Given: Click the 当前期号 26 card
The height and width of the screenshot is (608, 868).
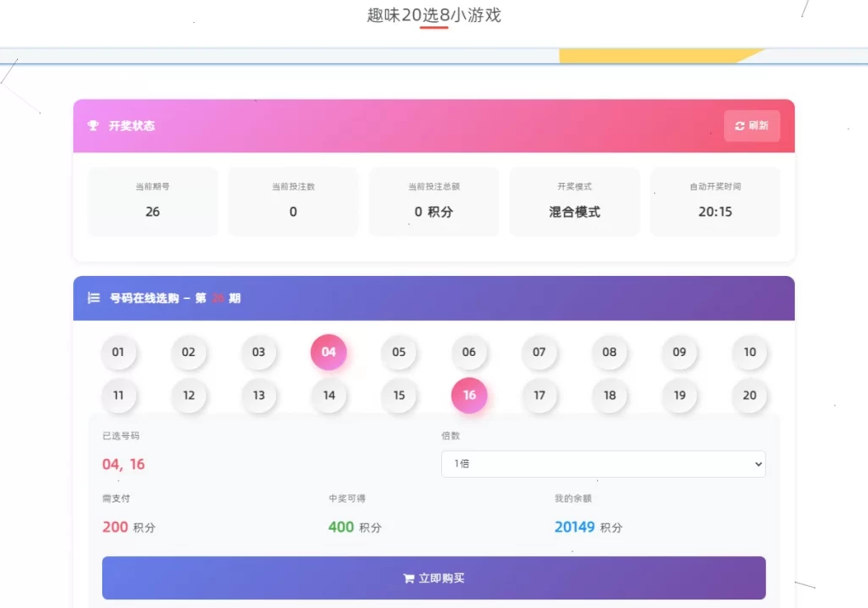Looking at the screenshot, I should click(x=152, y=202).
